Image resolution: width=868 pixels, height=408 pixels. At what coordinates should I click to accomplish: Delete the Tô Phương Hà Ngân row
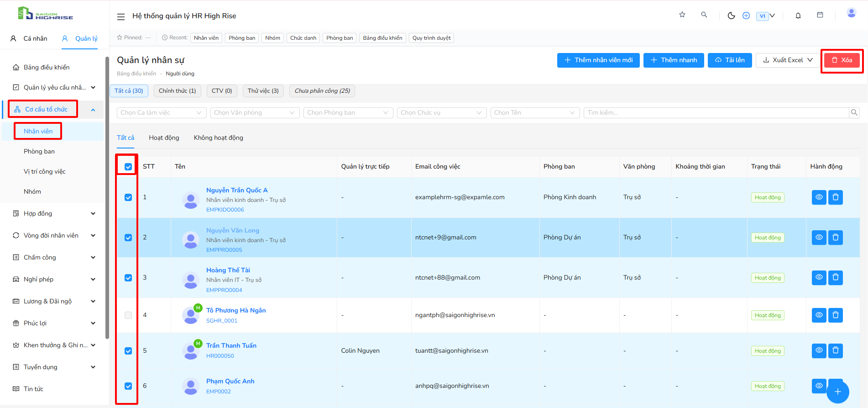point(836,315)
